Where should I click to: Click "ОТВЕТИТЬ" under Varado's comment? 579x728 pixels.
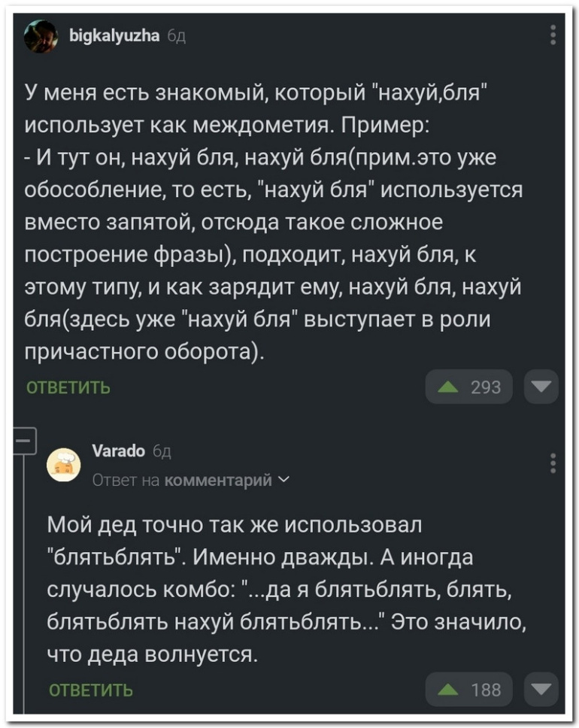[90, 689]
